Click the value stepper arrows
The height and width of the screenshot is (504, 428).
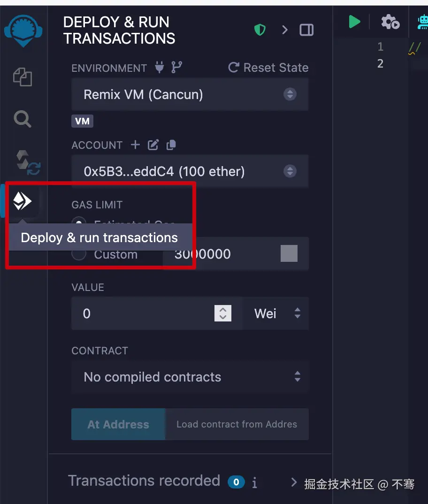tap(223, 313)
